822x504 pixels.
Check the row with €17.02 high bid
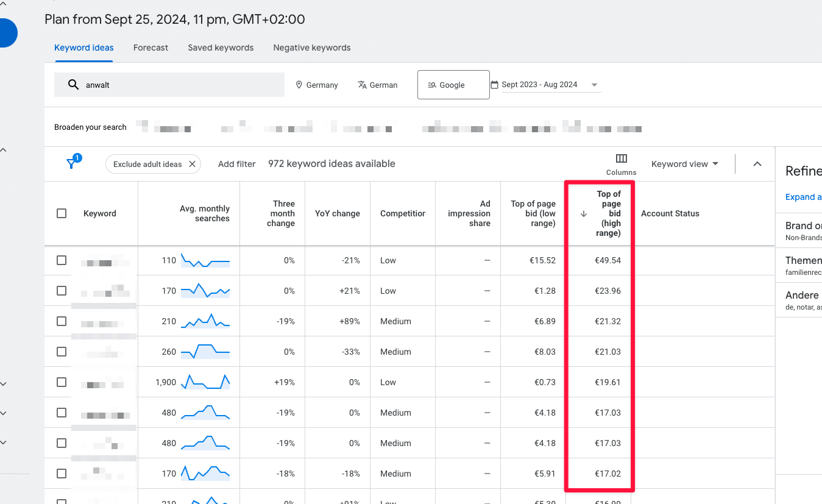tap(62, 474)
